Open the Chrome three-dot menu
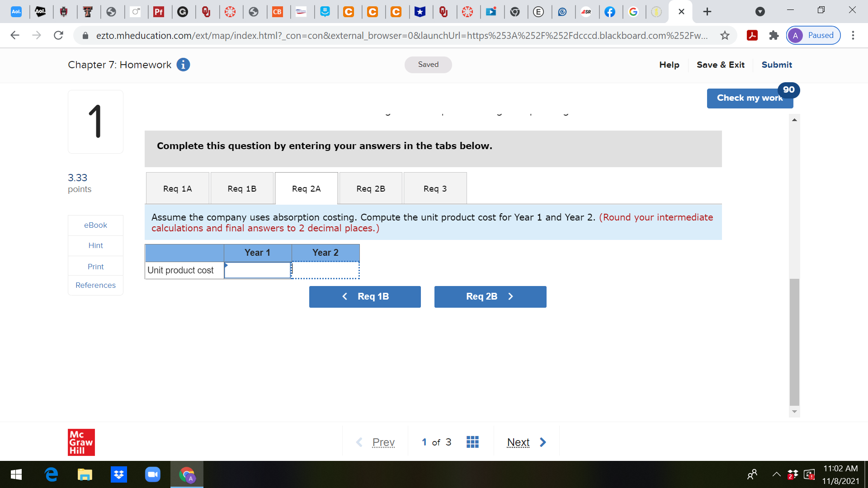868x488 pixels. click(x=854, y=35)
